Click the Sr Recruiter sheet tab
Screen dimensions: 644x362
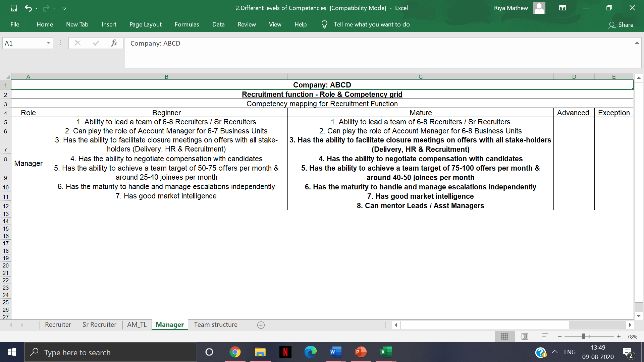click(98, 325)
